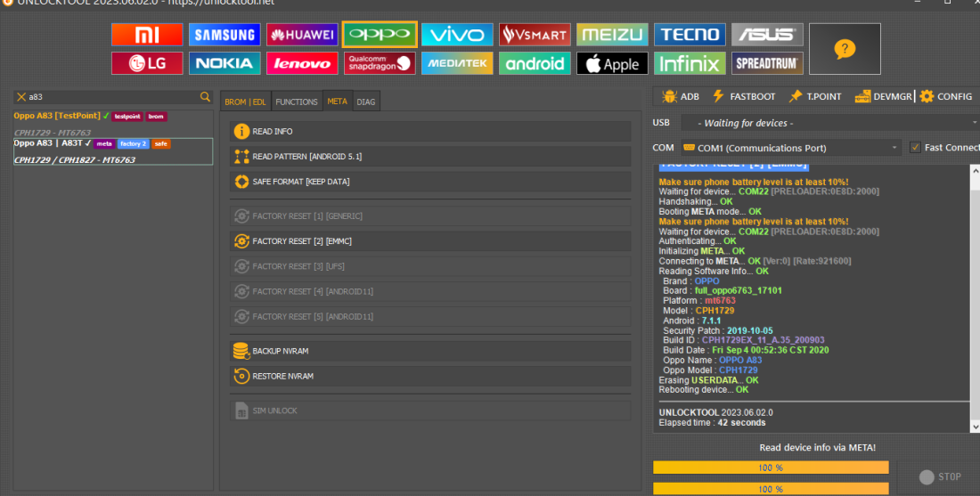Viewport: 980px width, 496px height.
Task: Click the log scrollbar up arrow
Action: point(975,171)
